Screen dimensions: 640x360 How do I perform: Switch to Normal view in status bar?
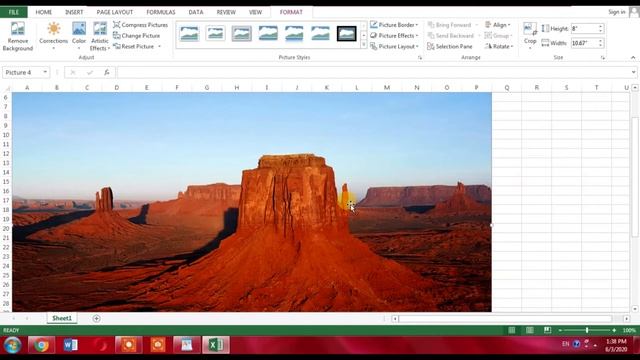coord(511,330)
